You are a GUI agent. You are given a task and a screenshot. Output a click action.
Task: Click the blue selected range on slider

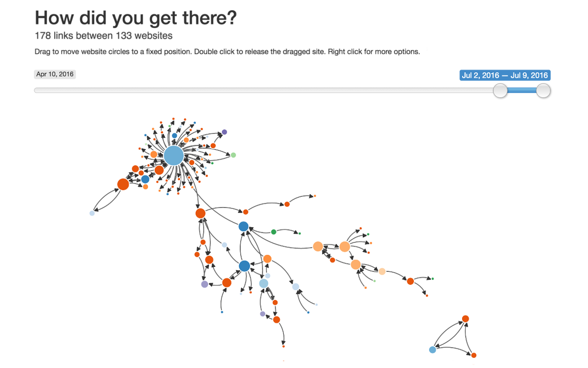pos(522,90)
